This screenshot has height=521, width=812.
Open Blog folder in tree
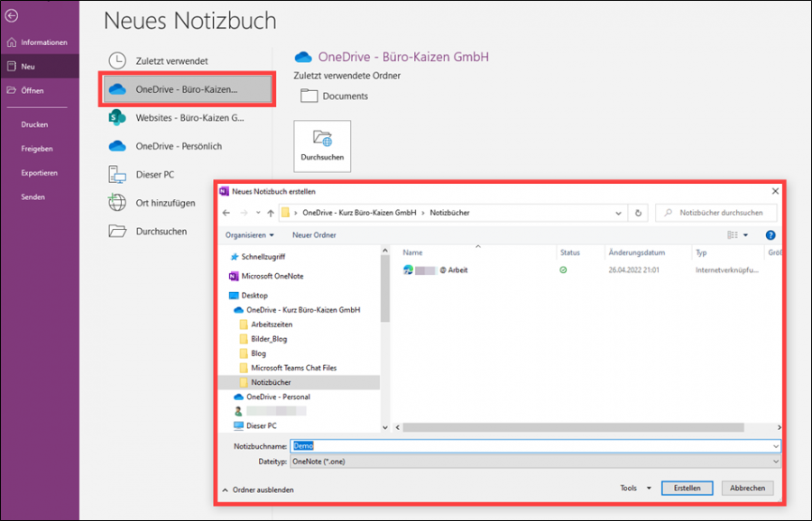click(253, 353)
